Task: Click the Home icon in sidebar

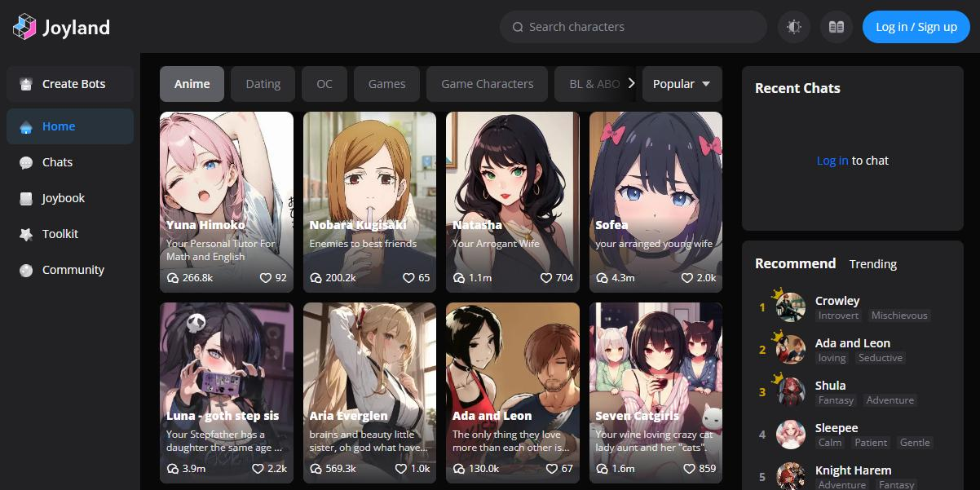Action: (26, 126)
